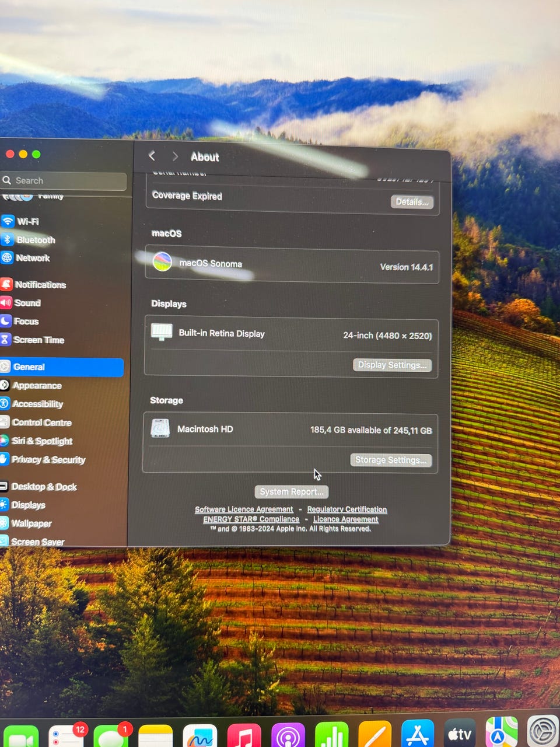This screenshot has width=560, height=747.
Task: Click the Coverage Expired text
Action: [x=187, y=196]
